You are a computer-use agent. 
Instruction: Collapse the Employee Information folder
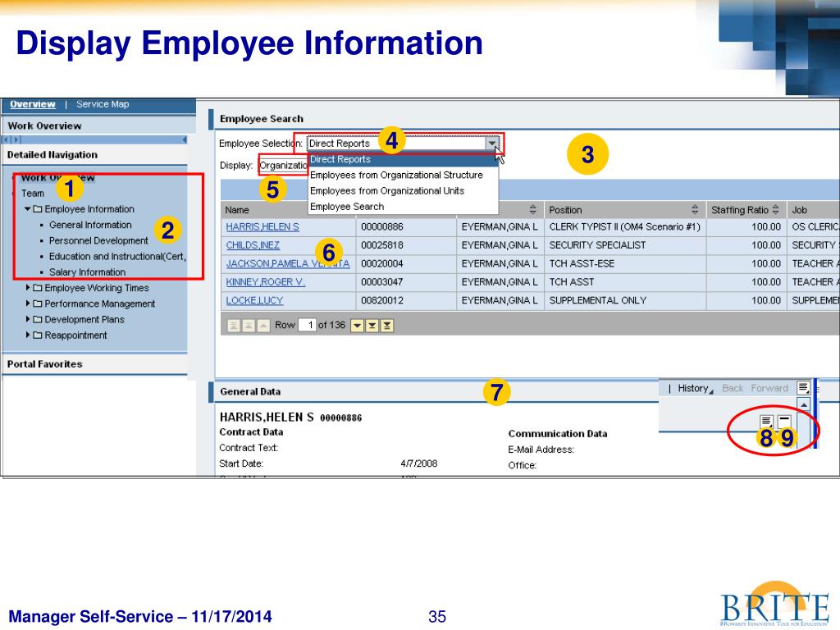(x=27, y=209)
